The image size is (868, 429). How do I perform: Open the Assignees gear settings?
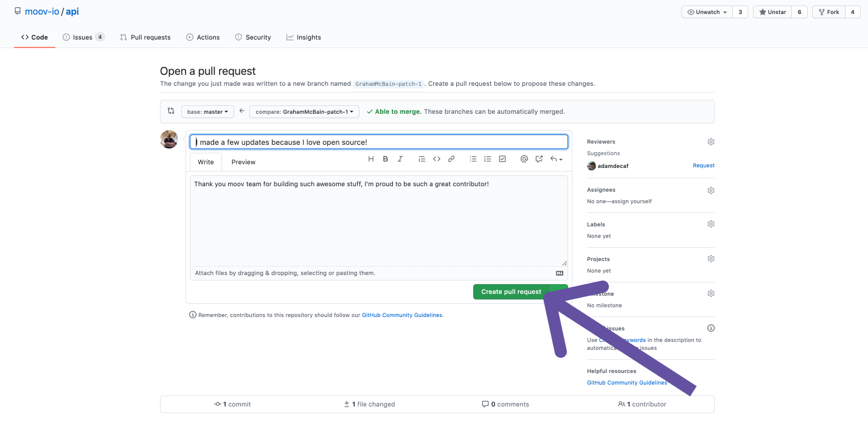710,190
